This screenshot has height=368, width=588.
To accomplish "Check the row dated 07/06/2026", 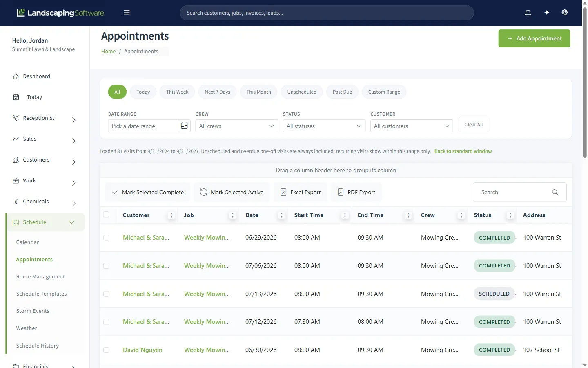I will coord(106,266).
